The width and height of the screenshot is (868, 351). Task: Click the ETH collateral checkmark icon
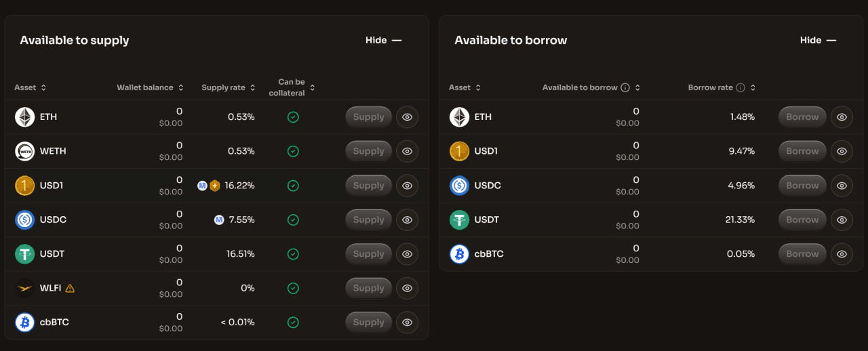[x=293, y=117]
